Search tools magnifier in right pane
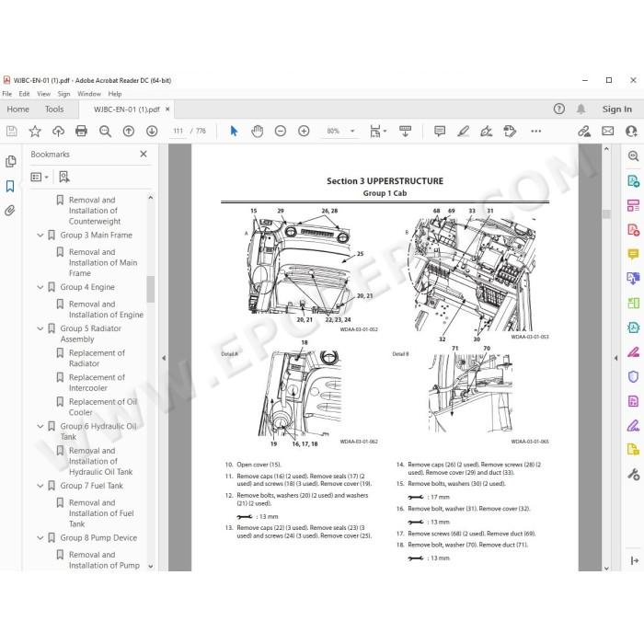The image size is (644, 644). click(x=633, y=156)
